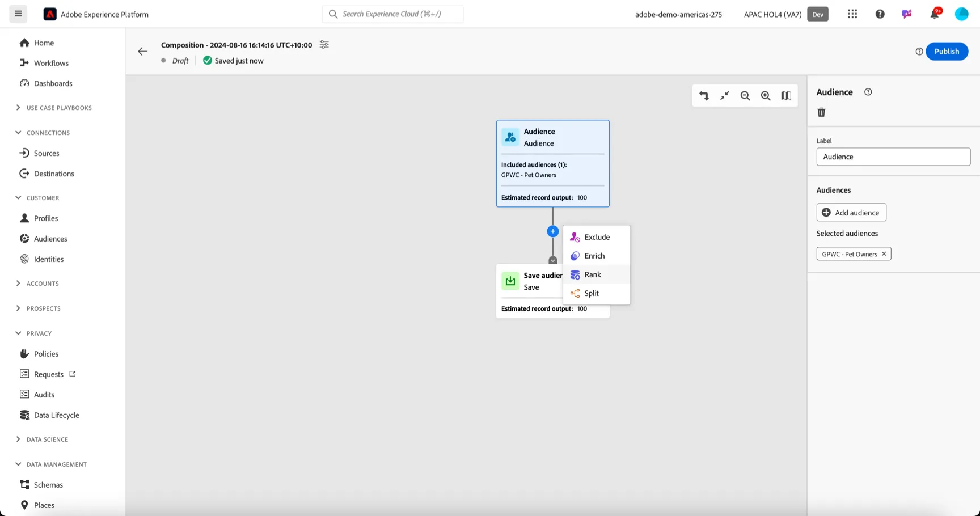Open the feedback chat icon

(x=907, y=14)
